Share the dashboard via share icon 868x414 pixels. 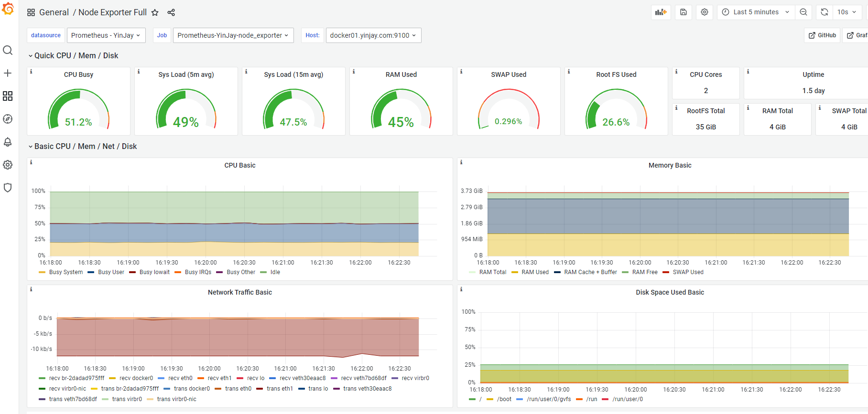click(x=171, y=12)
